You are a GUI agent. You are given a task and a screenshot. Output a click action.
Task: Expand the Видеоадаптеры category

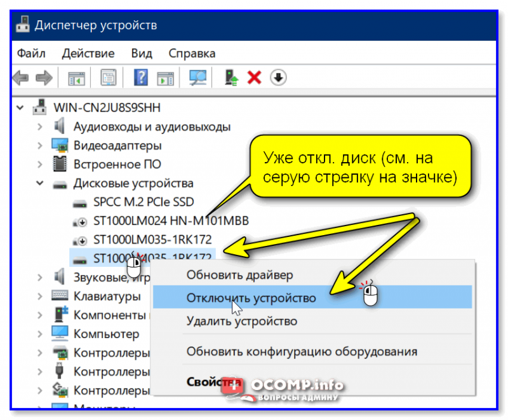(40, 146)
